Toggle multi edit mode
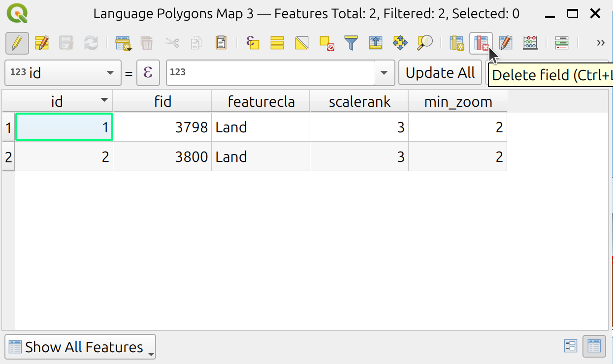 [x=42, y=43]
